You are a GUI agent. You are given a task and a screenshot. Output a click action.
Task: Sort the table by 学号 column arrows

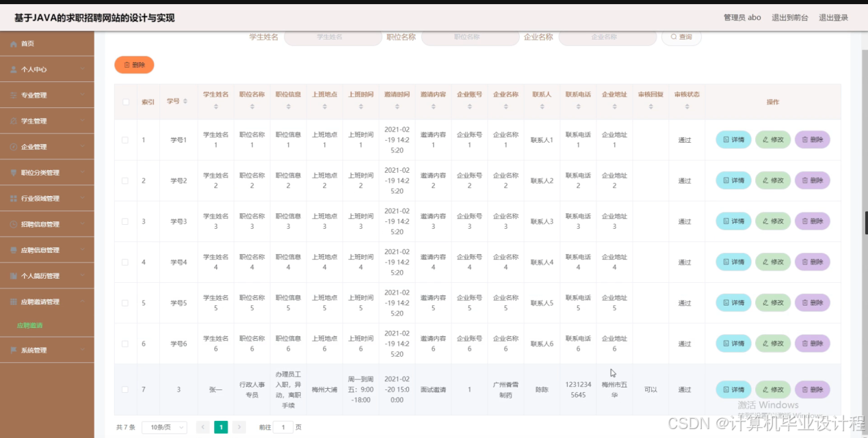[x=185, y=101]
